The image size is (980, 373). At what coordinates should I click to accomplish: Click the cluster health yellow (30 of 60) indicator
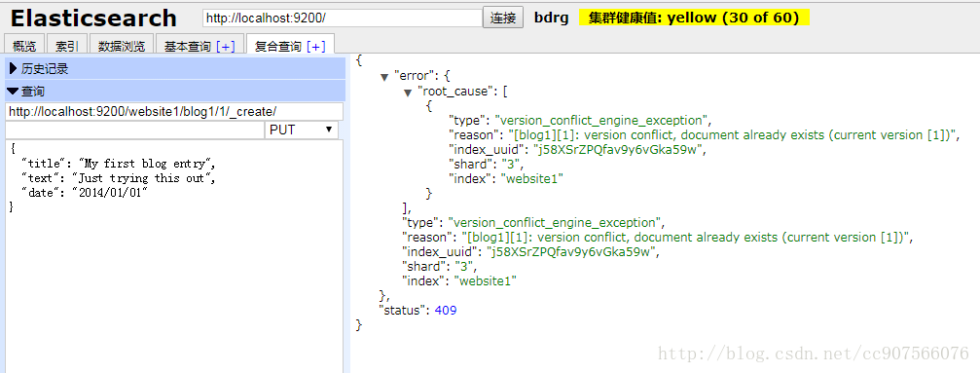pyautogui.click(x=695, y=18)
